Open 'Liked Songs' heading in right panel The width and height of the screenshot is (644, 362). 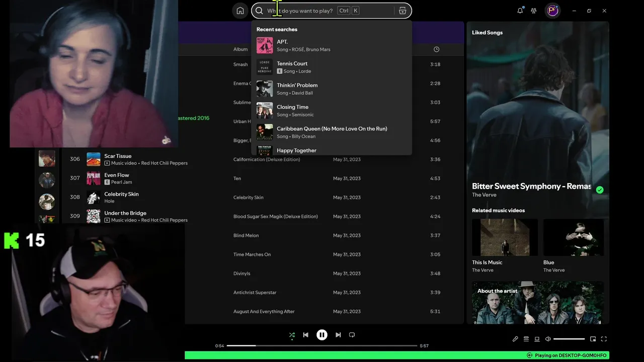coord(487,33)
